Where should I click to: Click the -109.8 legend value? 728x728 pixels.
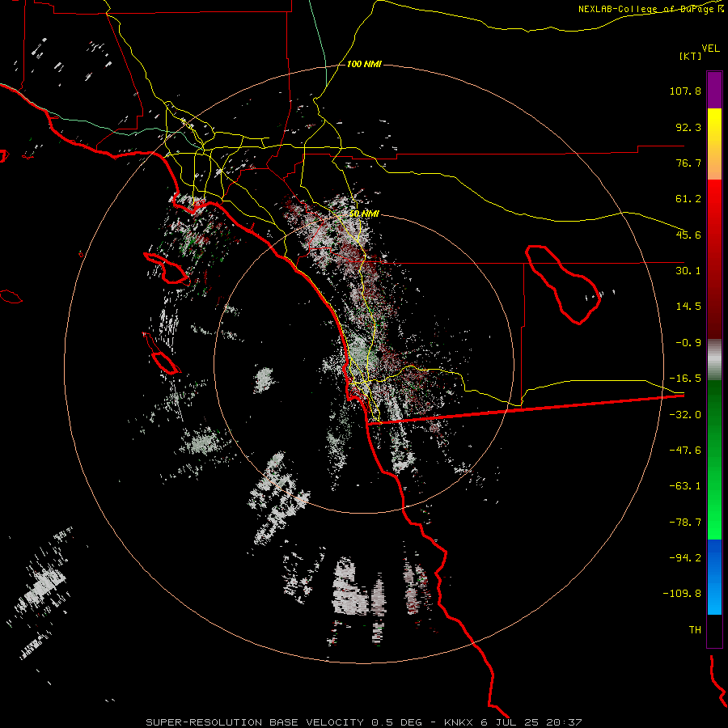682,594
